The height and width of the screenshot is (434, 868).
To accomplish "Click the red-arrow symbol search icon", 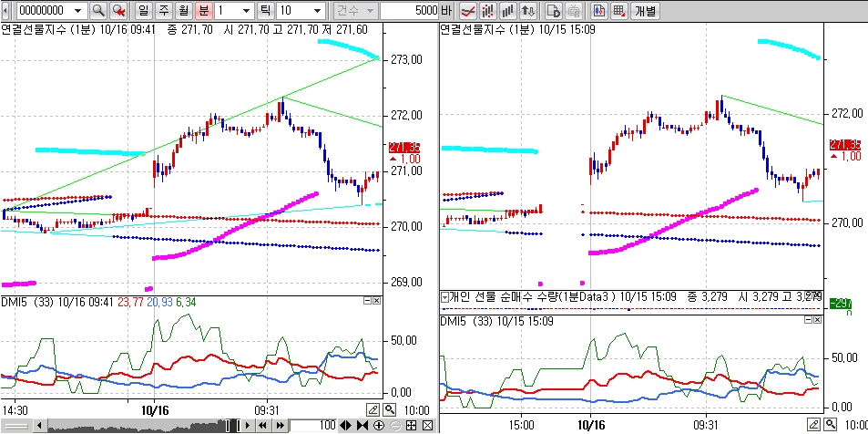I will [117, 11].
